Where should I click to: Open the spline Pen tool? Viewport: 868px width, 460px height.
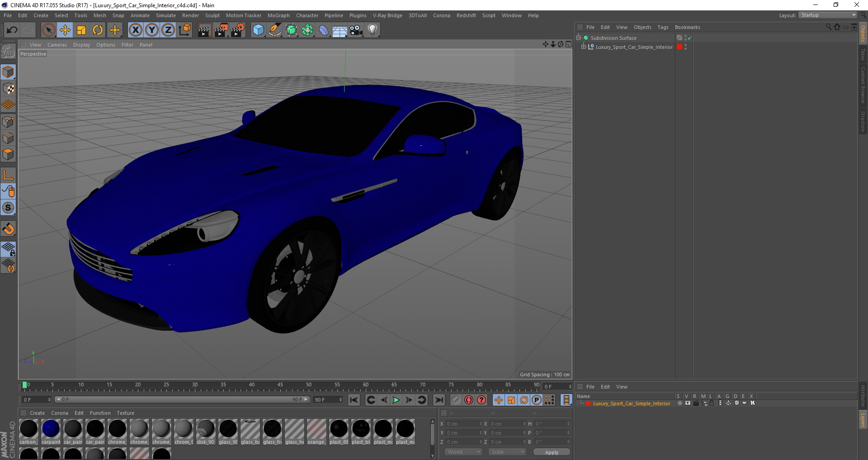(x=275, y=30)
